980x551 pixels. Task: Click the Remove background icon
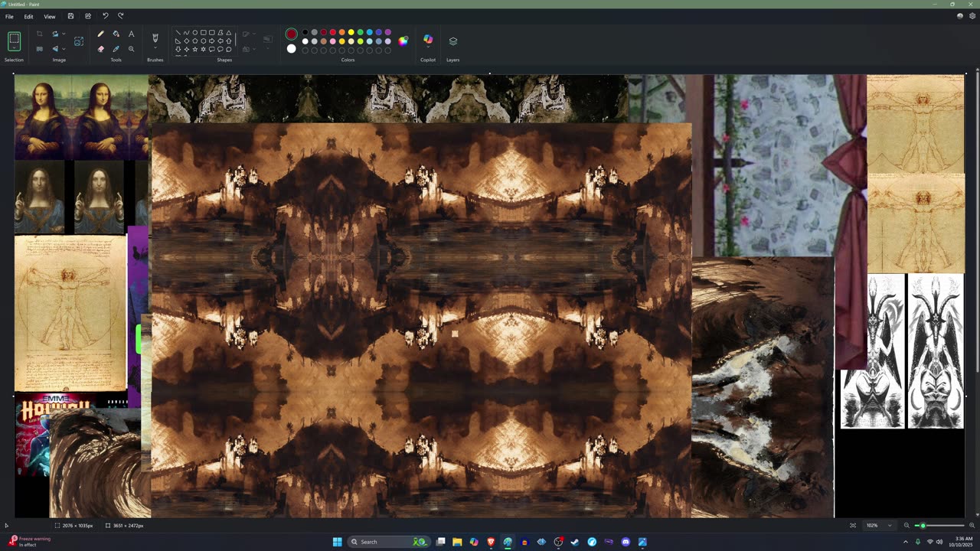click(39, 49)
